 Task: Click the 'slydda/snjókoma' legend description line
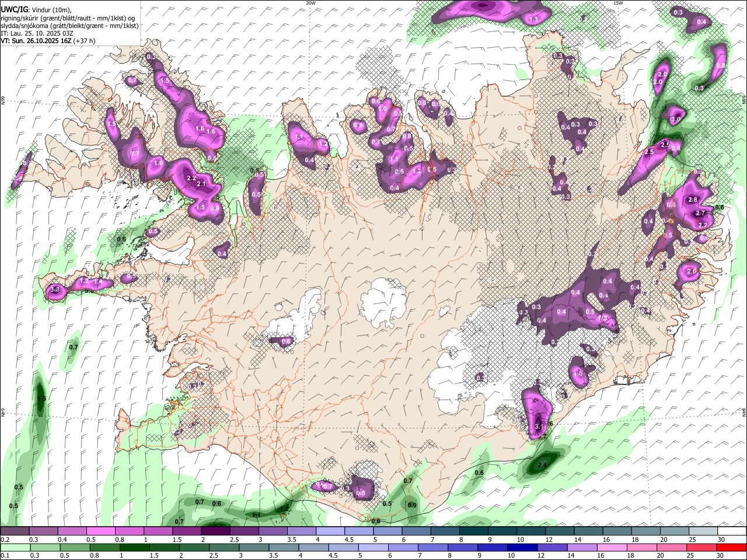click(x=69, y=26)
